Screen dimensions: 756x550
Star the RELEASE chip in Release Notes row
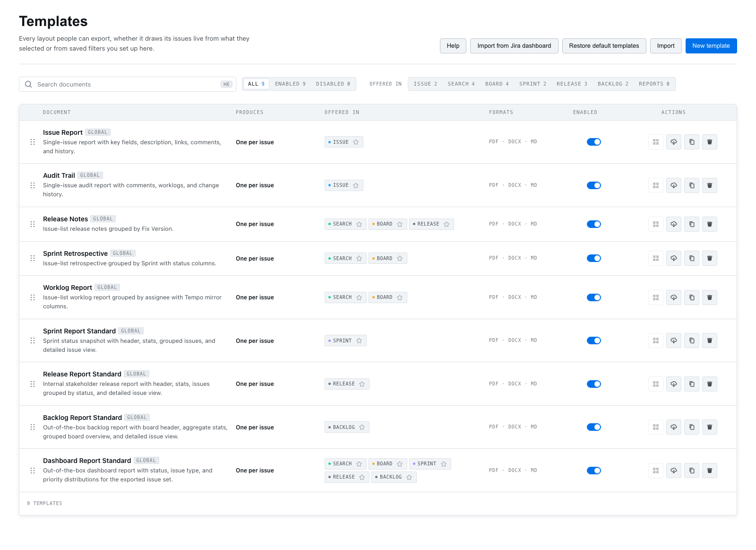pyautogui.click(x=447, y=224)
